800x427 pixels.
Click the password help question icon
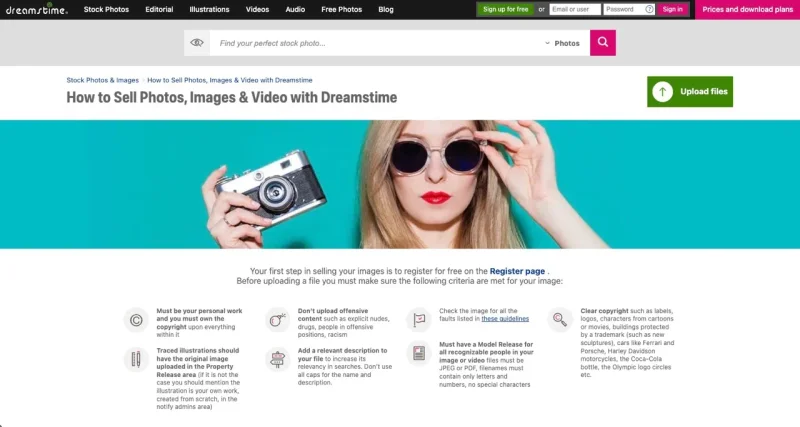pyautogui.click(x=649, y=9)
